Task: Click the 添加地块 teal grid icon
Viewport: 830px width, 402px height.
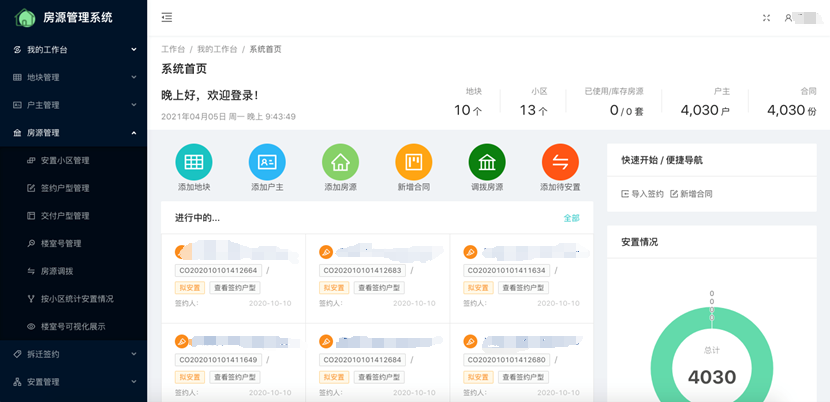Action: 194,162
